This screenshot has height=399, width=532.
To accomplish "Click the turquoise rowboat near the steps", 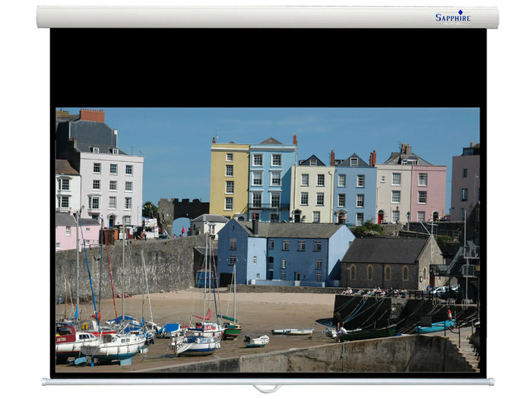I will pyautogui.click(x=435, y=326).
